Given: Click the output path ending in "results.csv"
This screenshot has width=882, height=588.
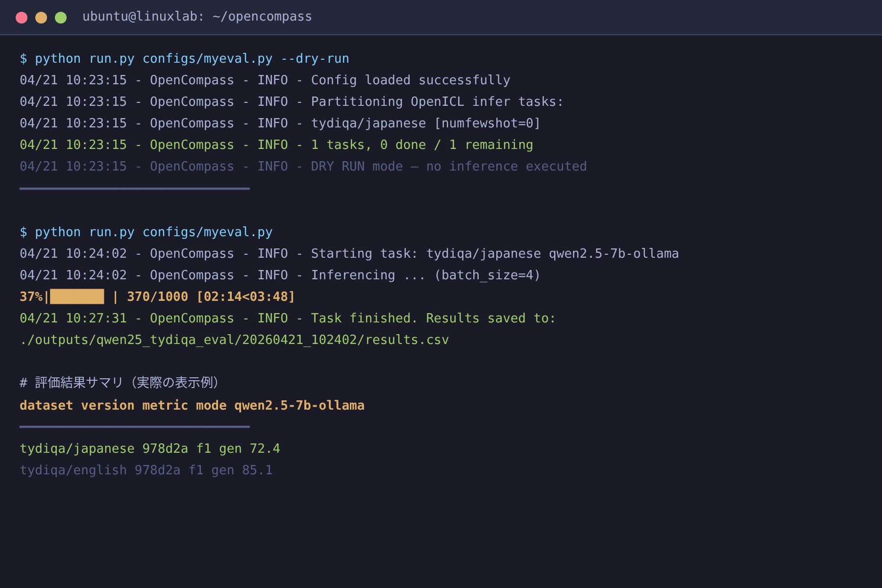Looking at the screenshot, I should [234, 340].
